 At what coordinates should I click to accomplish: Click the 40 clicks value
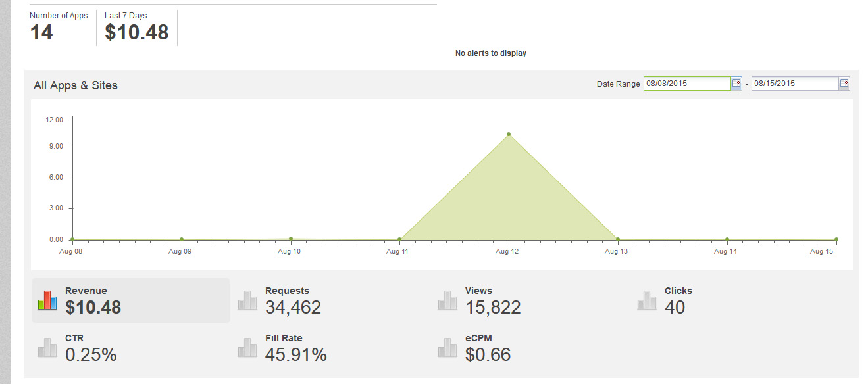coord(675,307)
